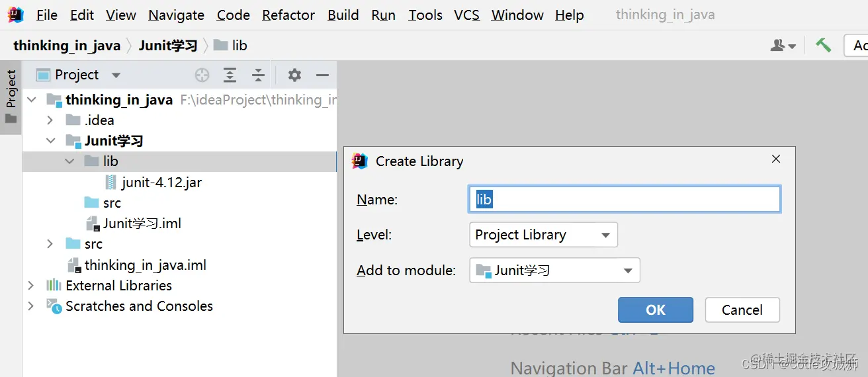Select External Libraries in tree
Viewport: 868px width, 377px height.
pos(118,286)
